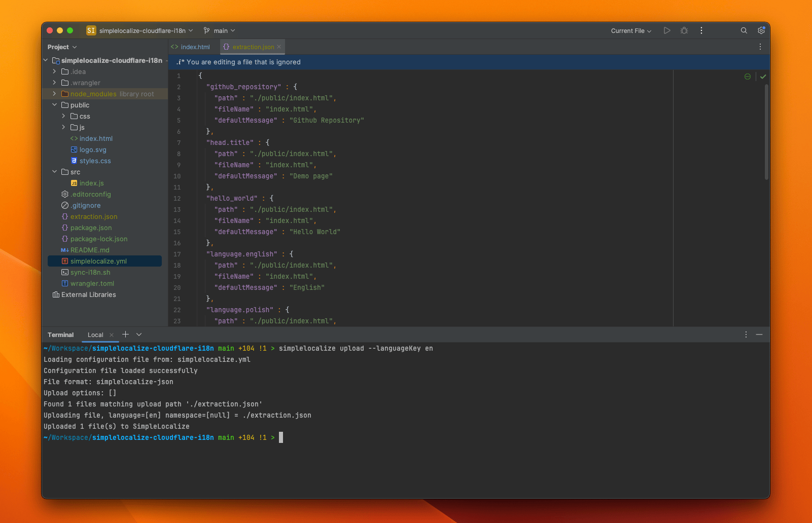Image resolution: width=812 pixels, height=523 pixels.
Task: Start debugging with the bug icon
Action: tap(684, 30)
